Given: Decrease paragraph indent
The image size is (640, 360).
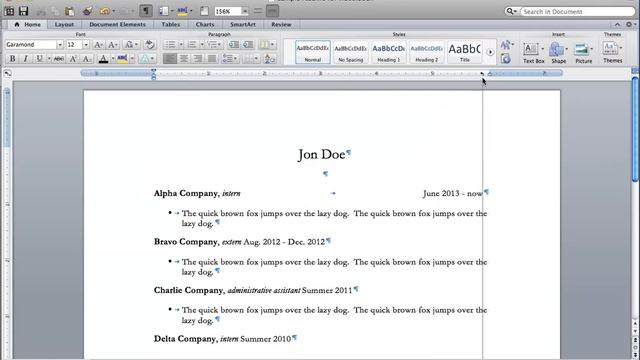Looking at the screenshot, I should (x=233, y=44).
